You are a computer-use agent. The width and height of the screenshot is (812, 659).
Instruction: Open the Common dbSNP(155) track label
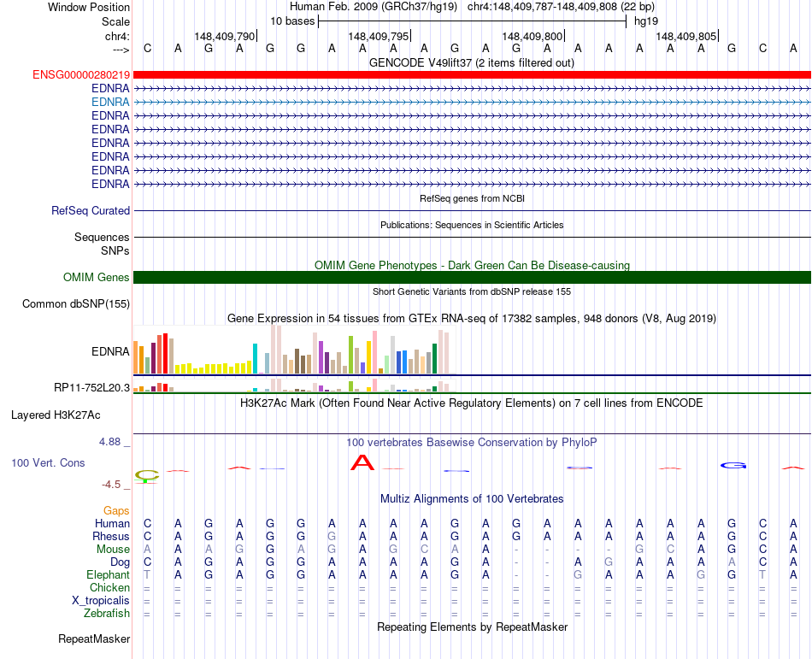[x=76, y=304]
